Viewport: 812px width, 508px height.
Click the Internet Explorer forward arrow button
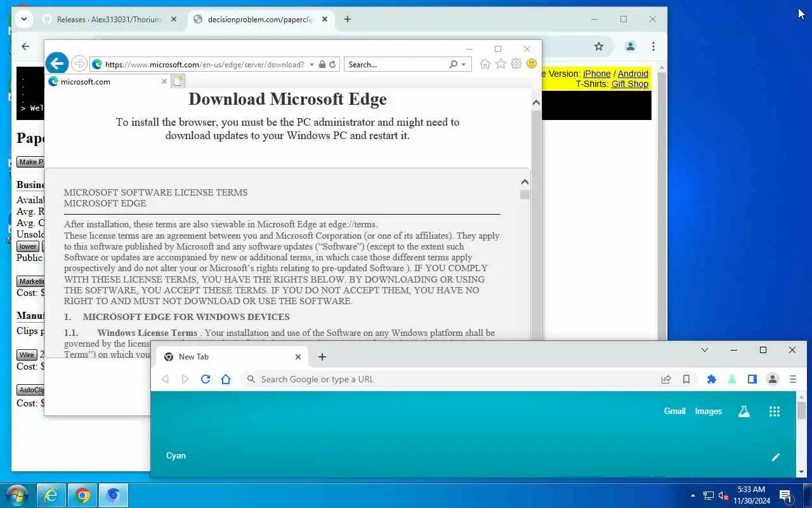[79, 63]
